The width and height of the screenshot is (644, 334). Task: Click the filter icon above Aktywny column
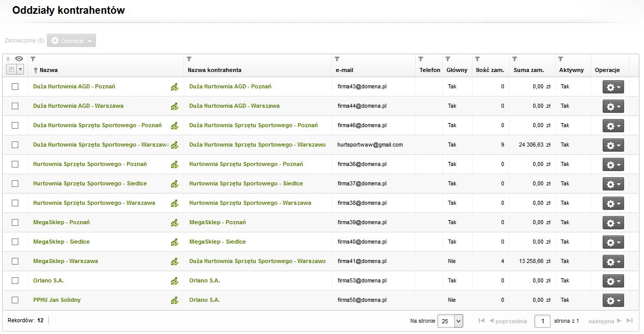pyautogui.click(x=560, y=59)
